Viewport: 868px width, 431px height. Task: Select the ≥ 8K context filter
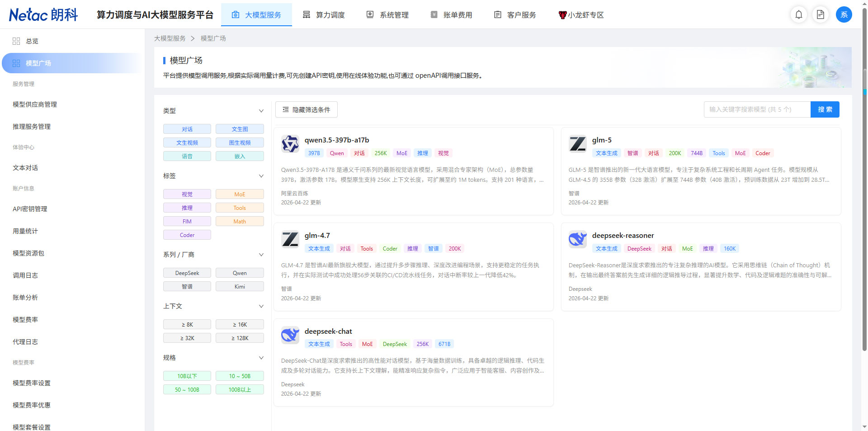tap(187, 325)
